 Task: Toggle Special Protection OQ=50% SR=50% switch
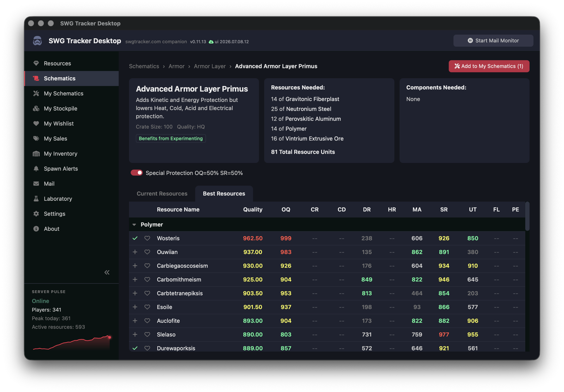137,173
